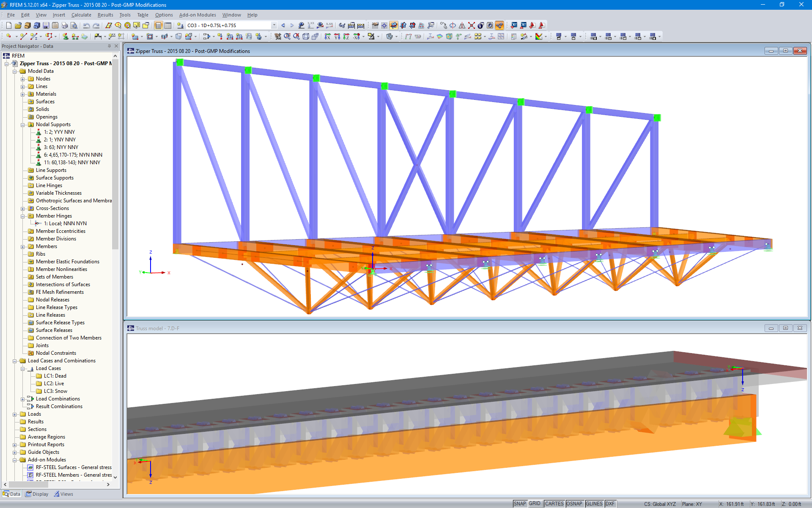Image resolution: width=812 pixels, height=508 pixels.
Task: Open the Calculate menu
Action: pyautogui.click(x=81, y=15)
